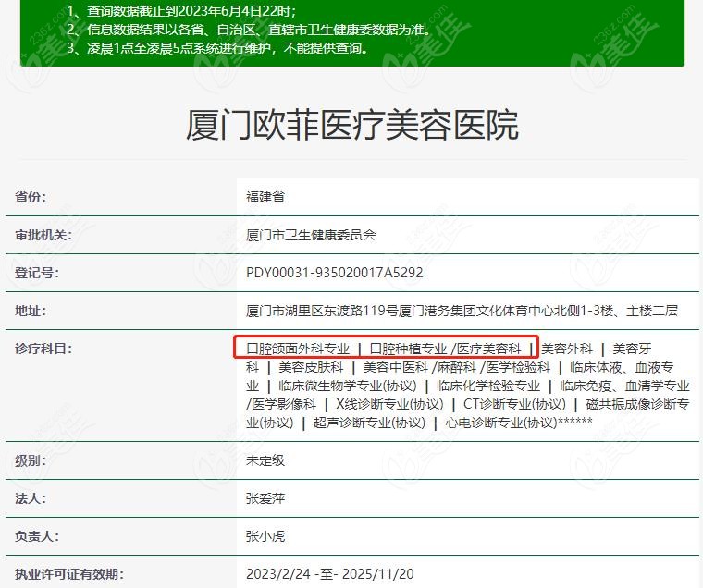The height and width of the screenshot is (588, 703).
Task: Click person in charge 张小虎
Action: click(265, 536)
